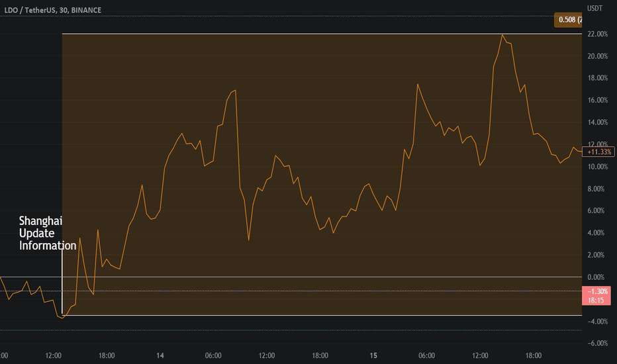
Task: Click the 0.00% scale label
Action: coord(596,277)
